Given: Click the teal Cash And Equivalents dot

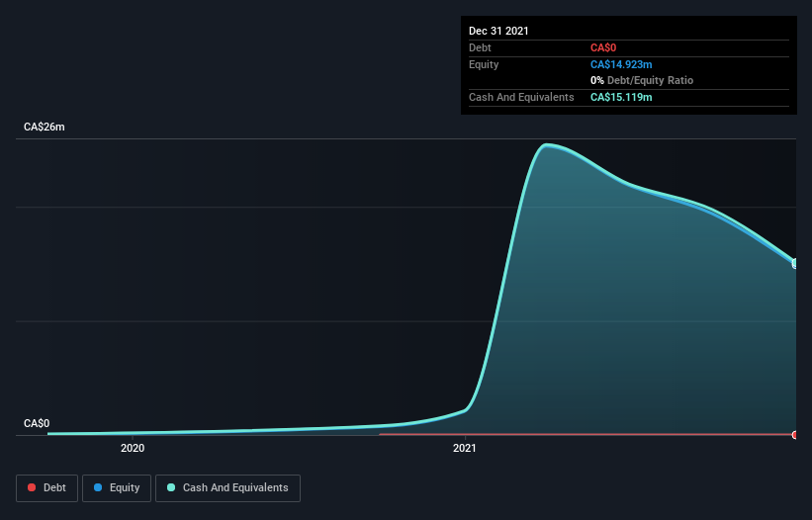Looking at the screenshot, I should point(171,487).
